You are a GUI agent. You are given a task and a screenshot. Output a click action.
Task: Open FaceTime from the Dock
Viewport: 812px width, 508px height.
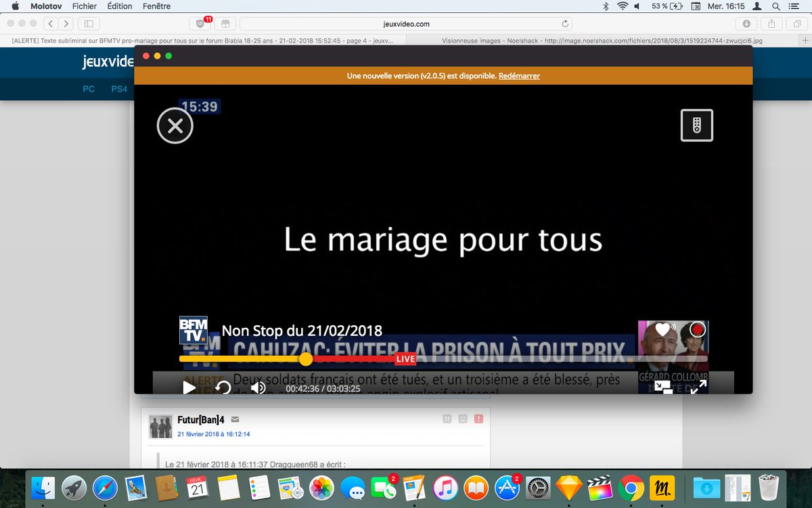tap(383, 488)
